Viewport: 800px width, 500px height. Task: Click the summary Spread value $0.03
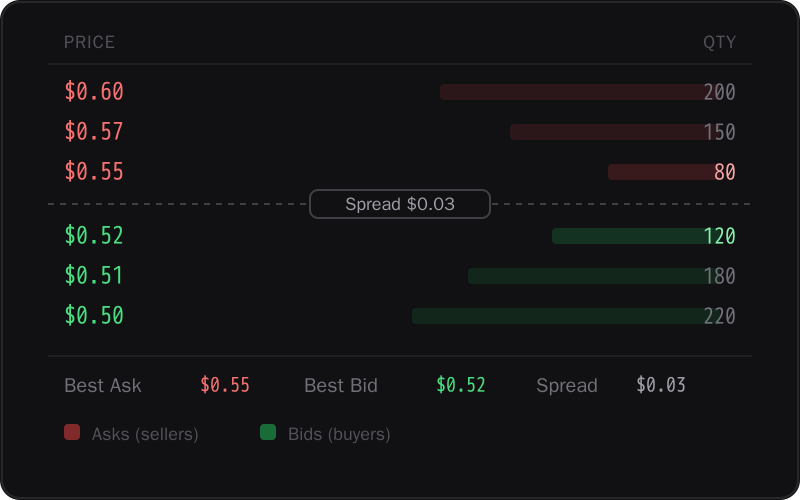[661, 385]
